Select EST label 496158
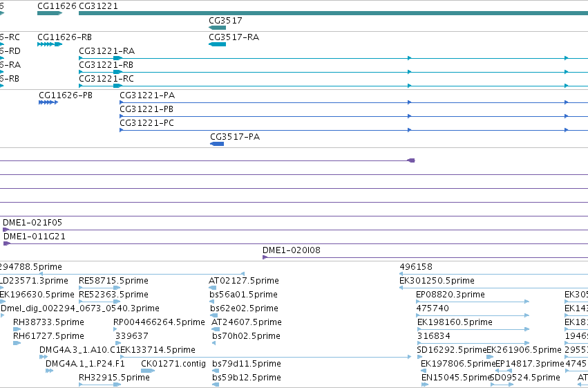 coord(416,267)
